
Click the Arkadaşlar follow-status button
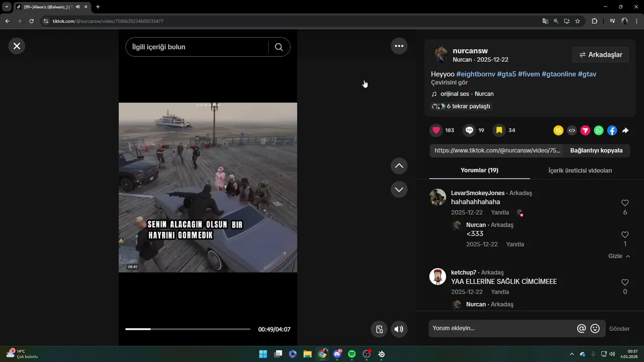coord(601,55)
